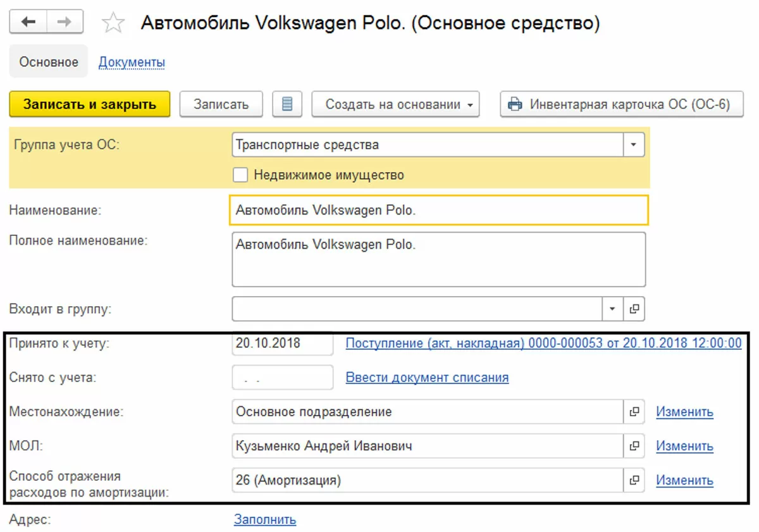Toggle the Недвижимое имущество checkbox
The height and width of the screenshot is (532, 759).
click(240, 175)
